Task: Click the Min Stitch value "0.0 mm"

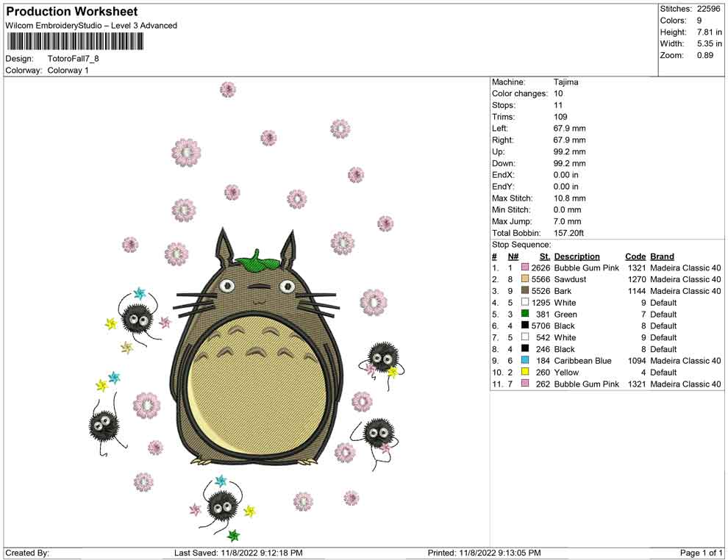Action: point(568,209)
